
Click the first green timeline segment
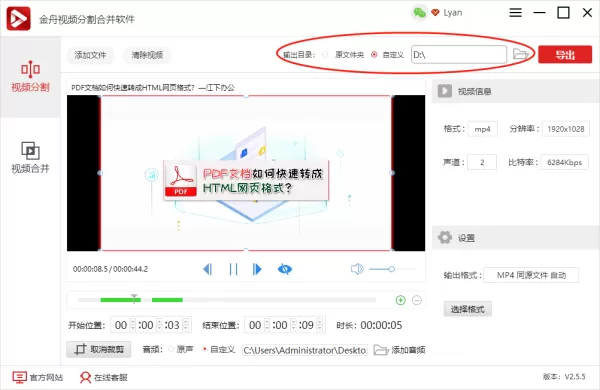(121, 300)
